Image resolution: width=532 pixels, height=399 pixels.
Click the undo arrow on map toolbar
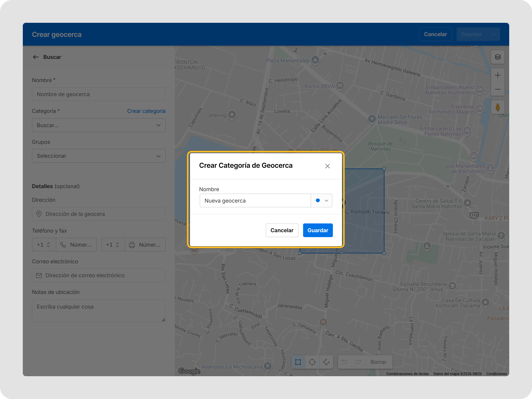click(x=345, y=362)
